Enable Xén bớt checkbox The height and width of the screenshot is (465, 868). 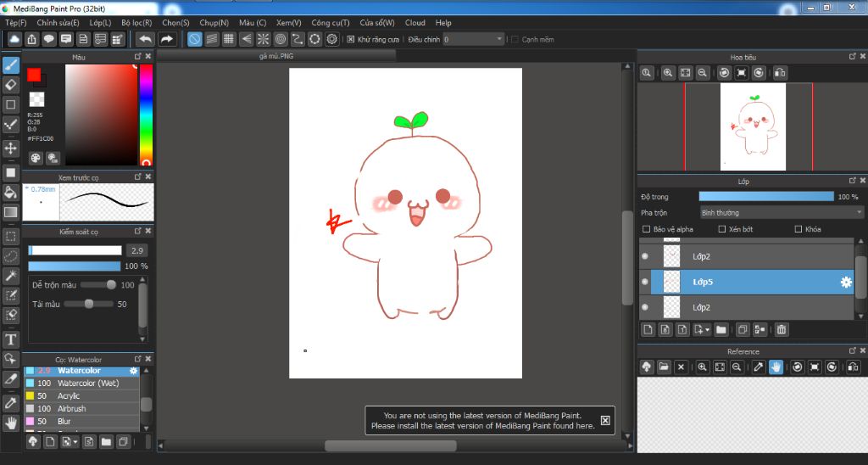[721, 229]
